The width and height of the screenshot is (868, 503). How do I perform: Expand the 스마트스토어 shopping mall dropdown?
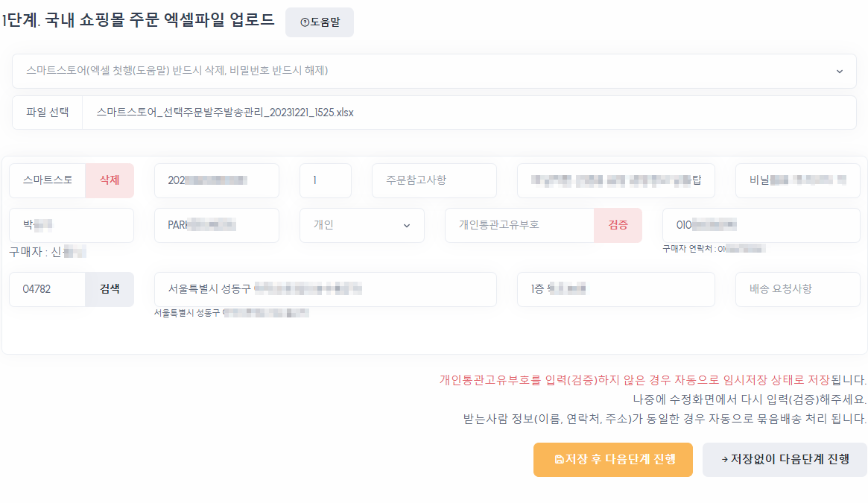(x=434, y=72)
